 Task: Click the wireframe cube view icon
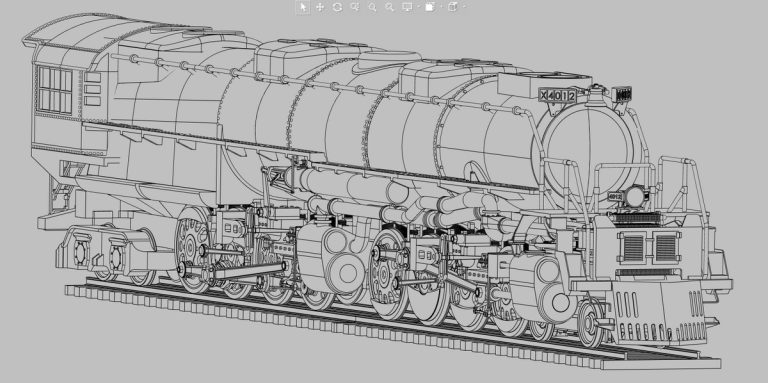453,7
